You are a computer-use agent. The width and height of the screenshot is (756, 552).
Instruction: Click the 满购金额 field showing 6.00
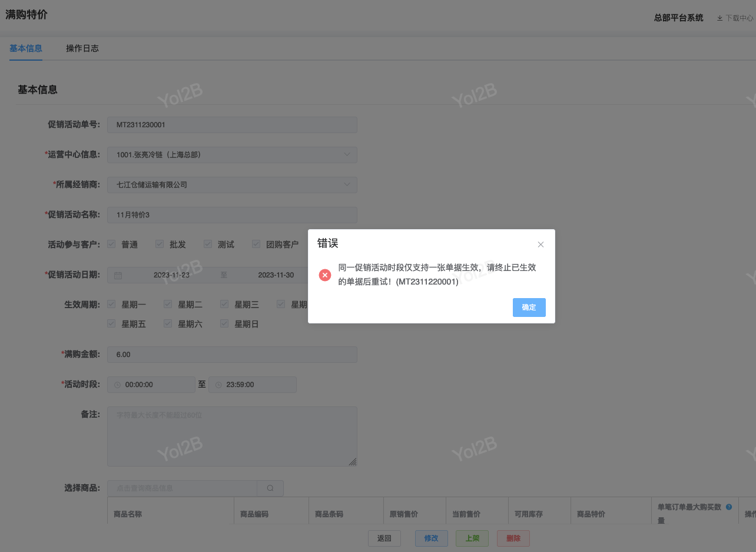pos(232,355)
